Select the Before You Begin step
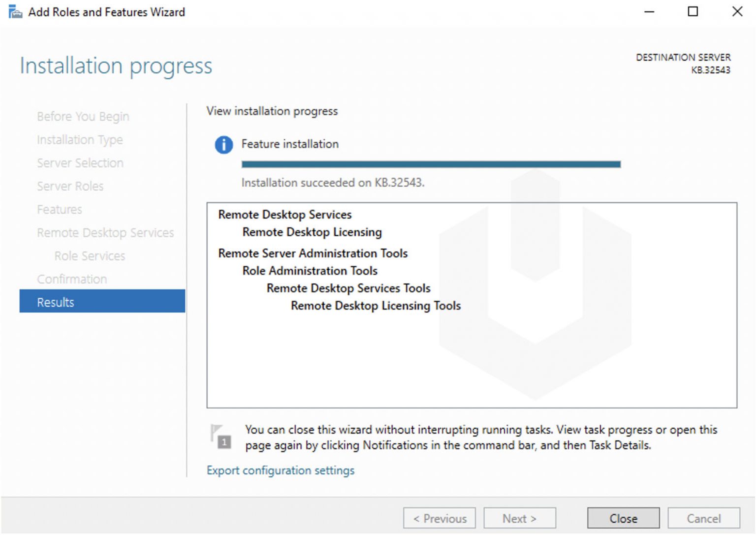The width and height of the screenshot is (756, 535). (x=83, y=116)
